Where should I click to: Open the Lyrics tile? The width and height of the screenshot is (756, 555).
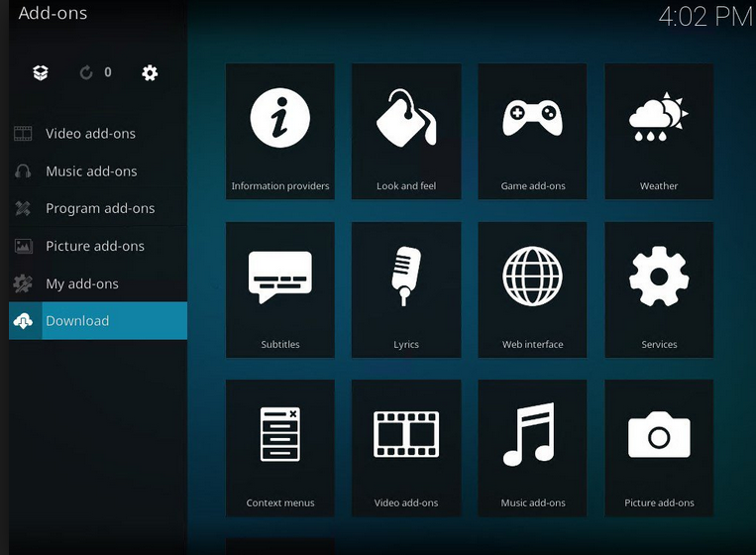coord(406,289)
